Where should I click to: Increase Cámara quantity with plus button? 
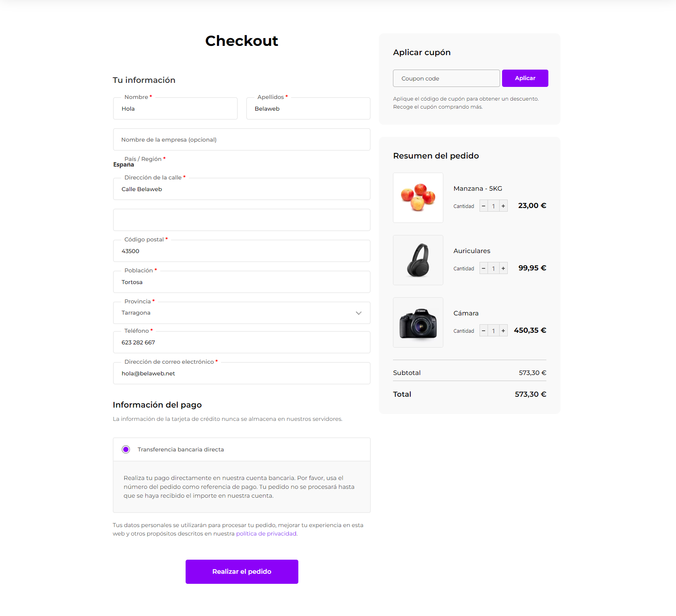coord(503,331)
